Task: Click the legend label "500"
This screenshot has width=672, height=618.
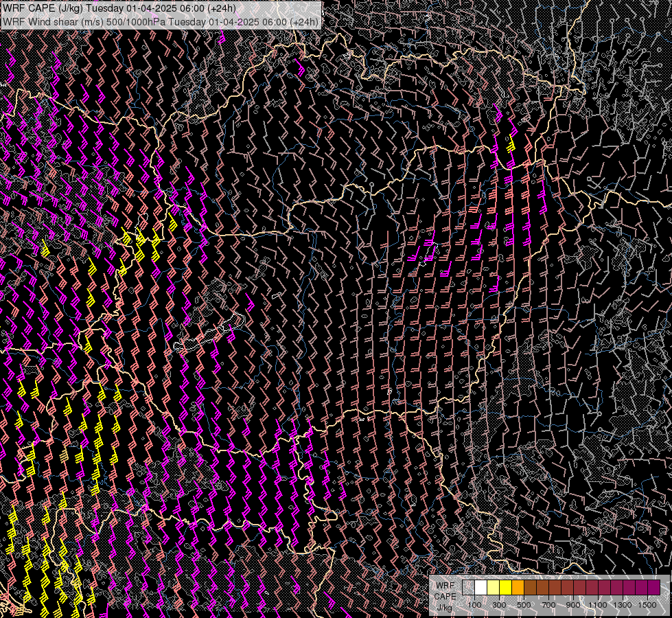Action: click(524, 605)
